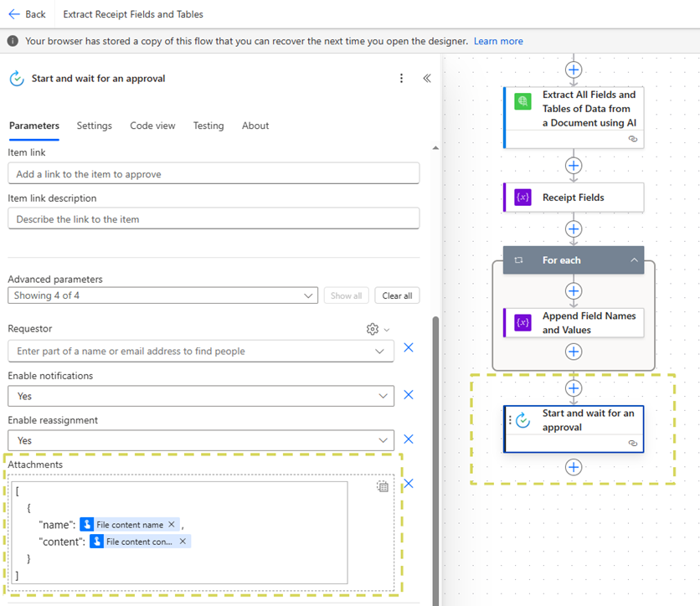
Task: Open the Learn more link
Action: [x=498, y=41]
